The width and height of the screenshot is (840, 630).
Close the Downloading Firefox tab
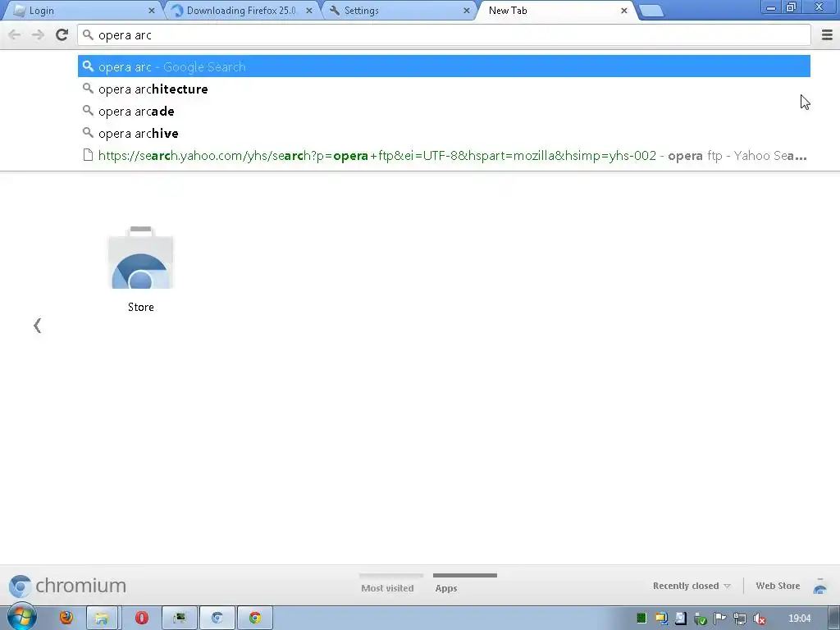coord(309,11)
